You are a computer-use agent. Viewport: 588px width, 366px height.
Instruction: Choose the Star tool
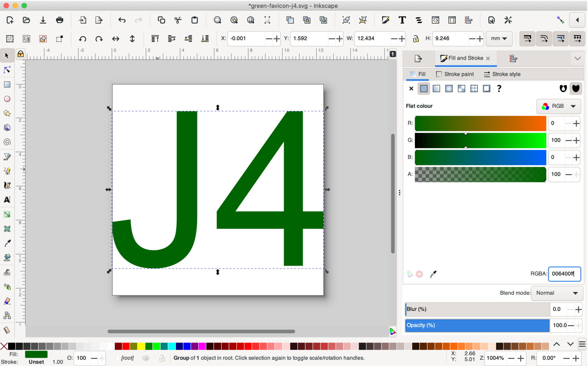click(x=7, y=113)
